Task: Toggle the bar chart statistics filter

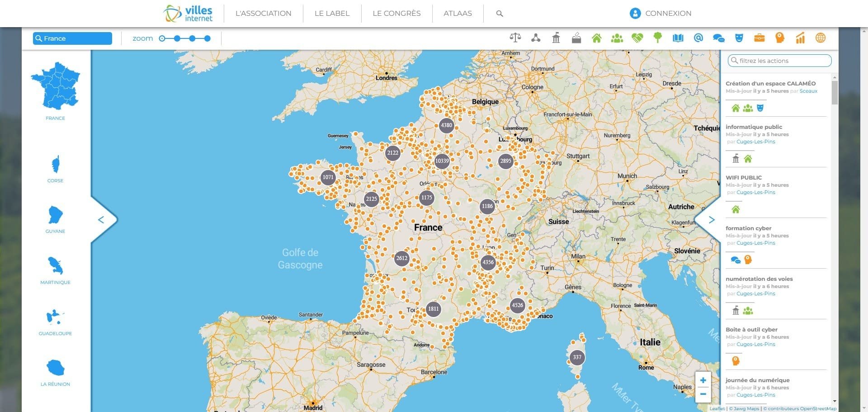Action: click(800, 38)
